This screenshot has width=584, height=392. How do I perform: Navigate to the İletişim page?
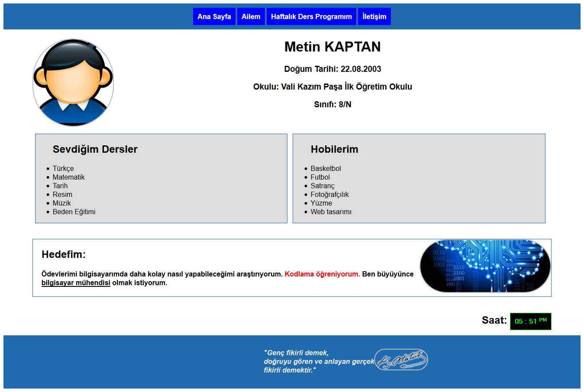tap(374, 16)
